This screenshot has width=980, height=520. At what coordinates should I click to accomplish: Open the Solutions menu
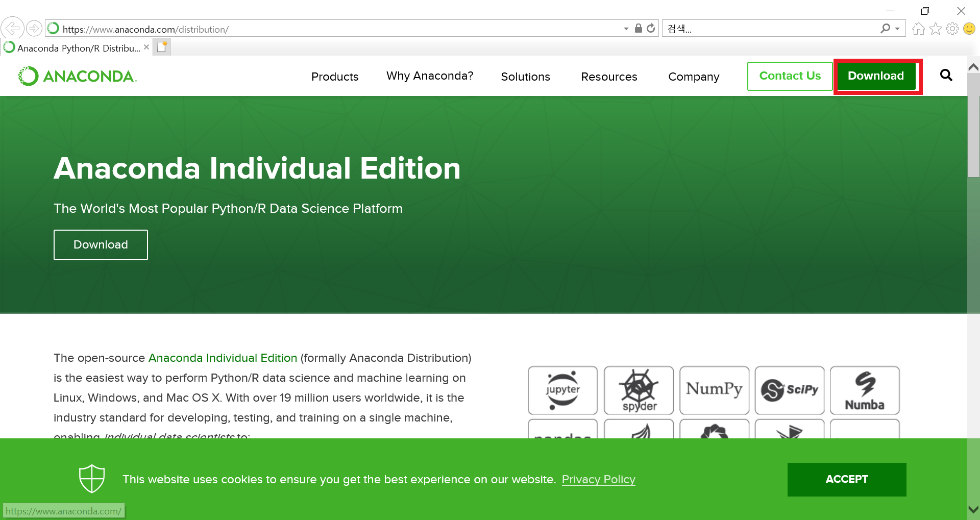(x=525, y=77)
